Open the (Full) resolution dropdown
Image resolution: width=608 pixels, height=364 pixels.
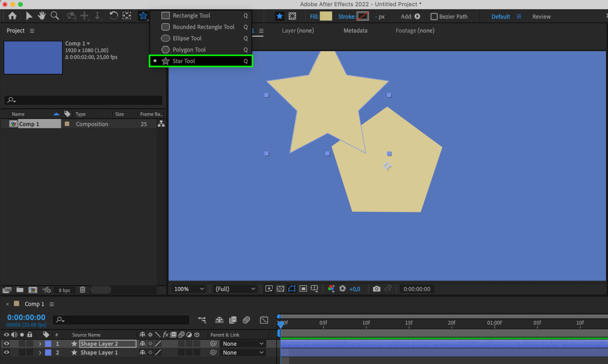pos(235,289)
